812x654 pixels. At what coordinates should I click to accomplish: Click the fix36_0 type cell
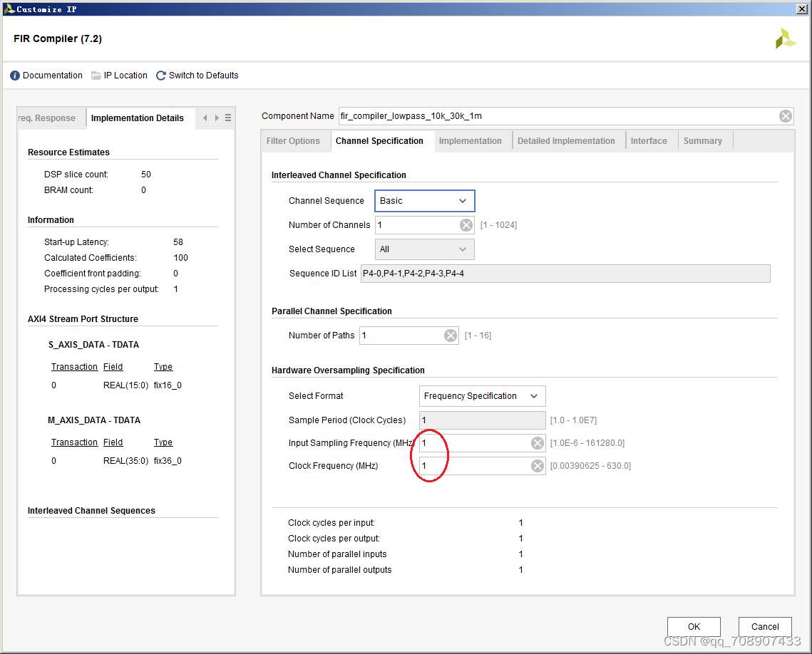point(168,461)
